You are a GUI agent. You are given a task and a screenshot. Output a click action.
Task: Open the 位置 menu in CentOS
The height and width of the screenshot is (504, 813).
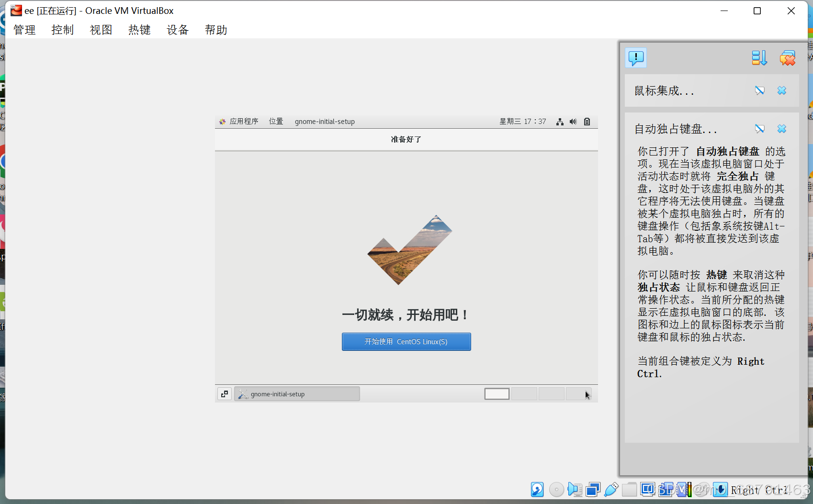pyautogui.click(x=276, y=122)
